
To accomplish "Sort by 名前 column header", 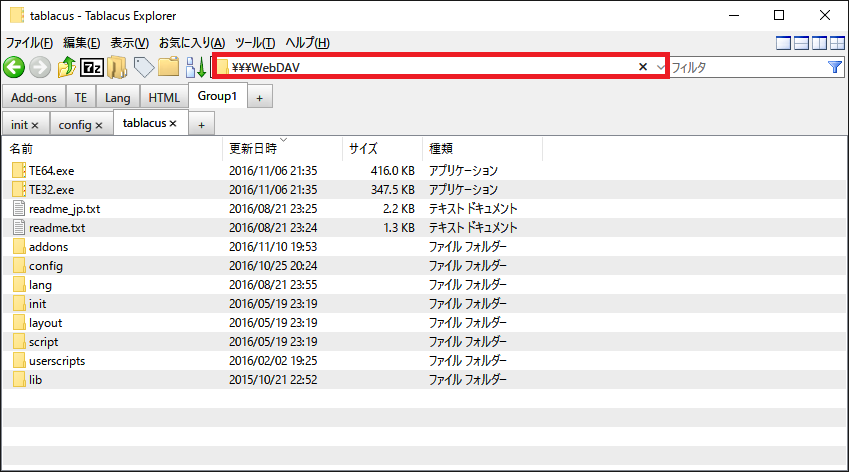I will pos(113,148).
